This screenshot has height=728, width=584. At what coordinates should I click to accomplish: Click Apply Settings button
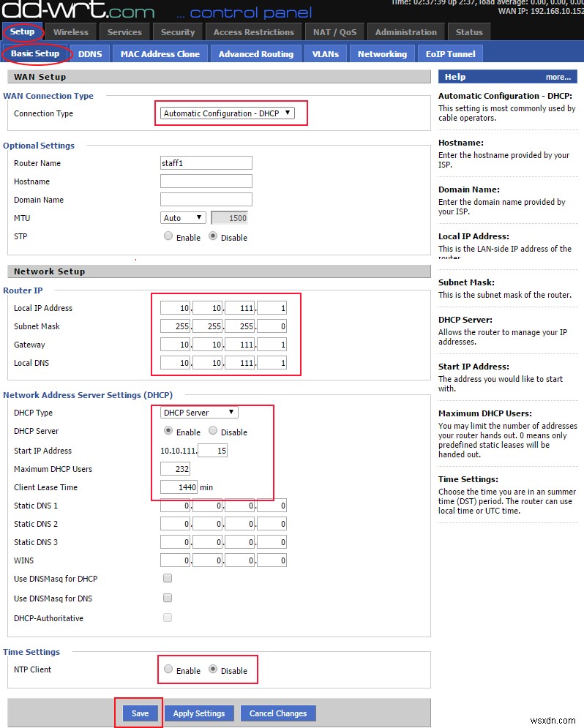pos(198,713)
